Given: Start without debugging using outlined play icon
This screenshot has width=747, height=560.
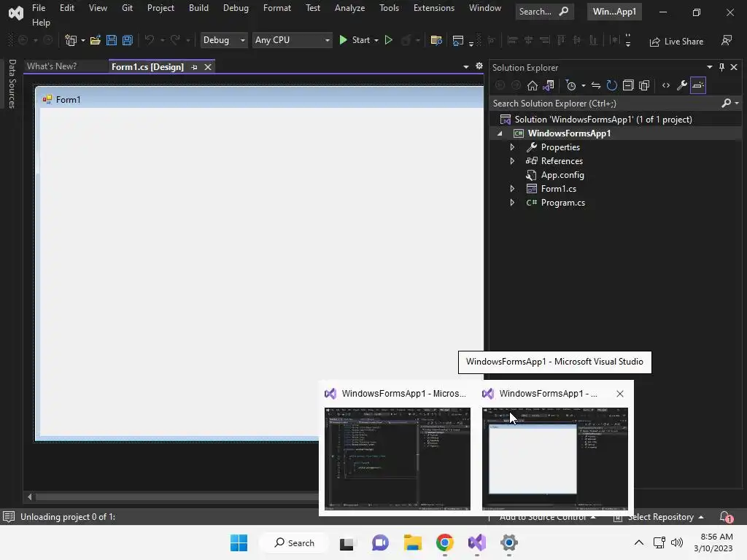Looking at the screenshot, I should [x=389, y=41].
